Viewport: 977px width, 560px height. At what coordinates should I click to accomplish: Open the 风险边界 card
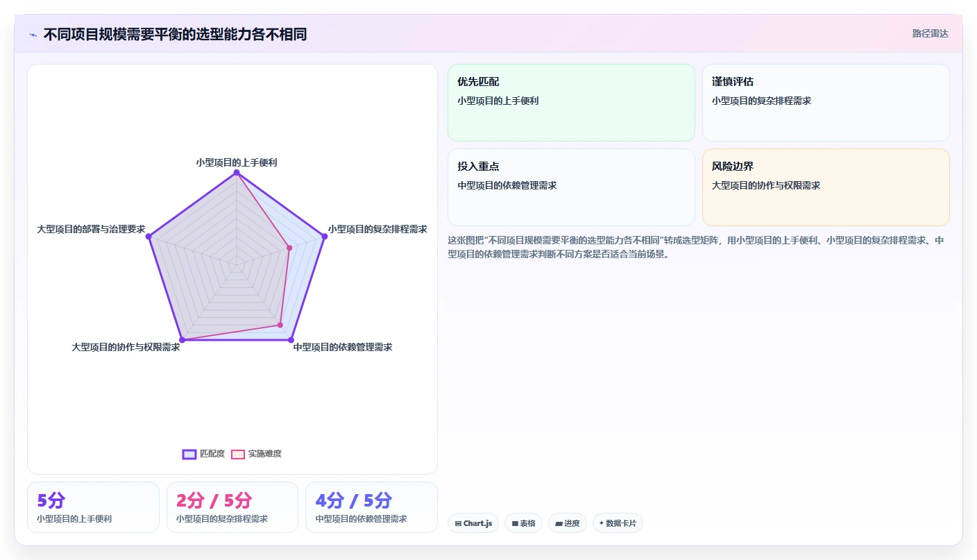click(x=826, y=187)
